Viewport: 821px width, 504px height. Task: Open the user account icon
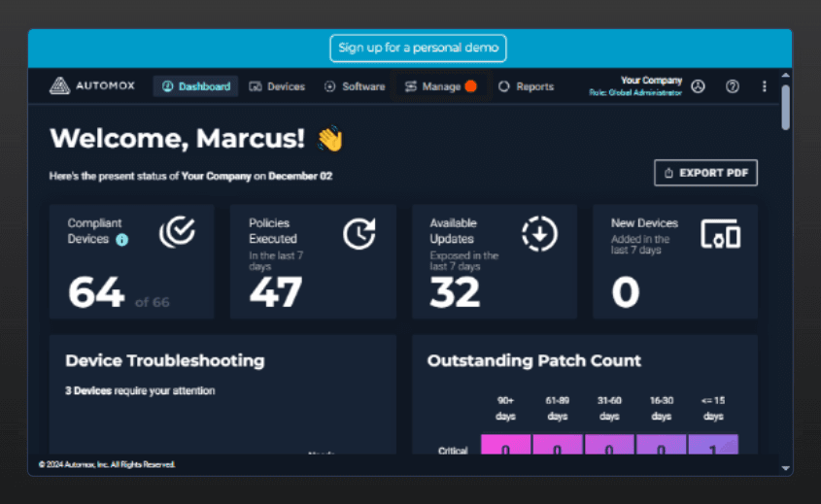698,86
